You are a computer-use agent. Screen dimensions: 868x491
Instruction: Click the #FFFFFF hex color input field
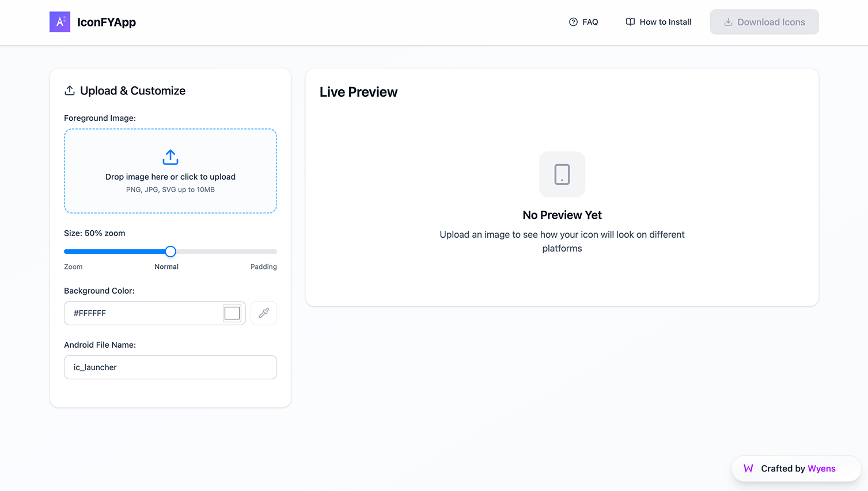coord(144,313)
